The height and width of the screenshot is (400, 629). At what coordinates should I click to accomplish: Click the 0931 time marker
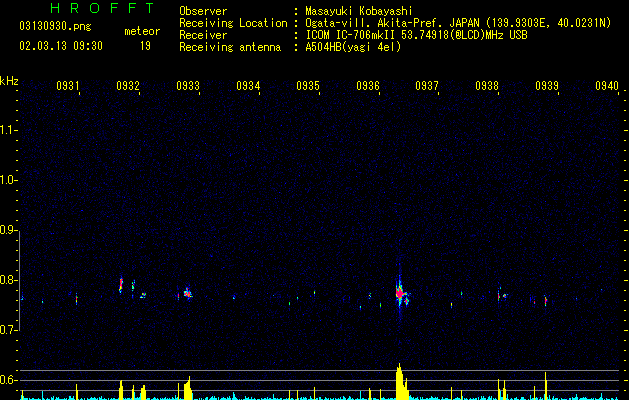click(68, 85)
